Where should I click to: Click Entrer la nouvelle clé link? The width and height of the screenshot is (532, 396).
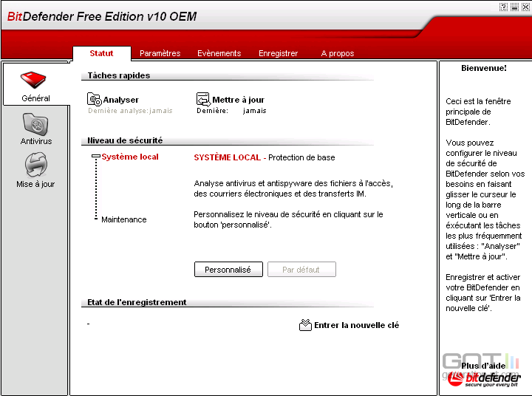tap(357, 325)
